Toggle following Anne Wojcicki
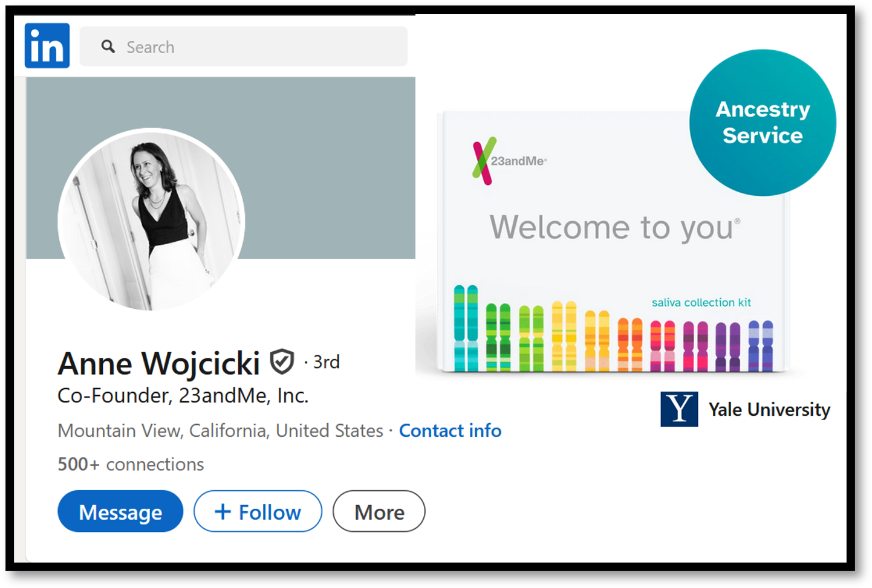The height and width of the screenshot is (588, 872). tap(258, 511)
